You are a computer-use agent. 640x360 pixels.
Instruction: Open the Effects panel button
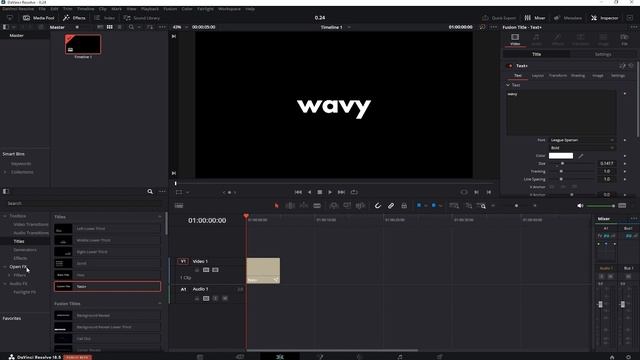click(x=74, y=18)
